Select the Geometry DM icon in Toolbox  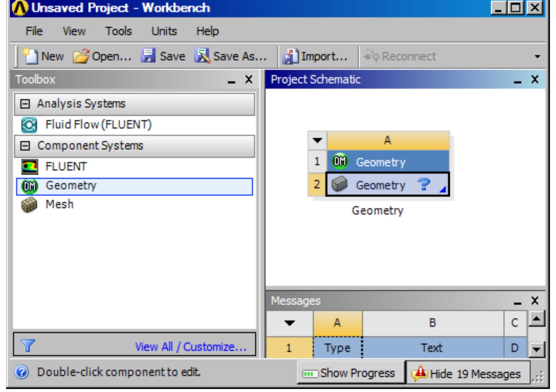30,186
